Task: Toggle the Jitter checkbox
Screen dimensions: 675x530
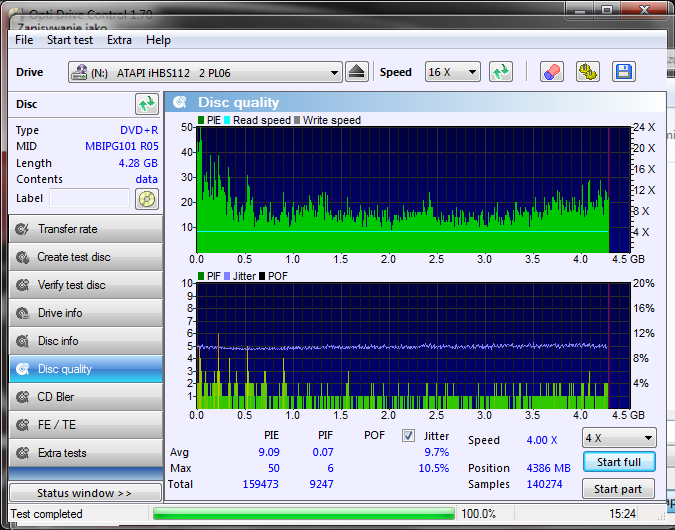Action: (408, 436)
